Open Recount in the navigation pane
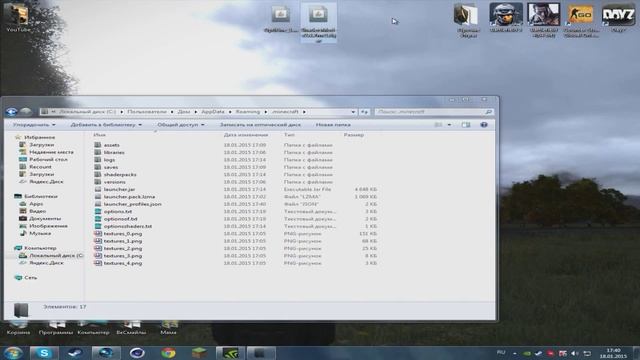 (40, 167)
